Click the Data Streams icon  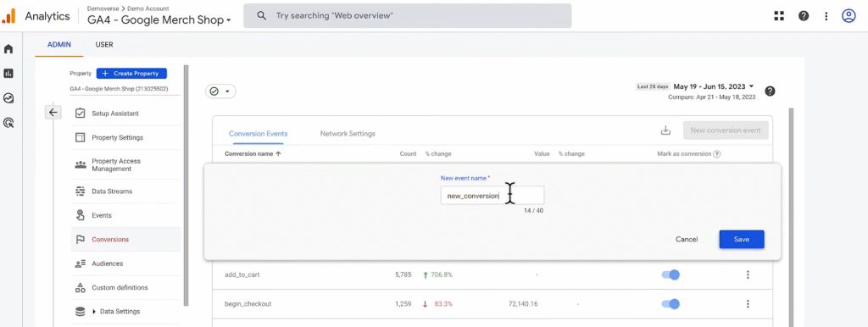(x=81, y=191)
